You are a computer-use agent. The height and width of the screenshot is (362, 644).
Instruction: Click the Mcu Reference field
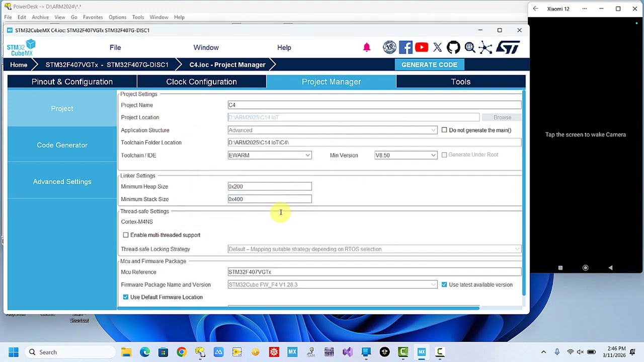(x=374, y=272)
